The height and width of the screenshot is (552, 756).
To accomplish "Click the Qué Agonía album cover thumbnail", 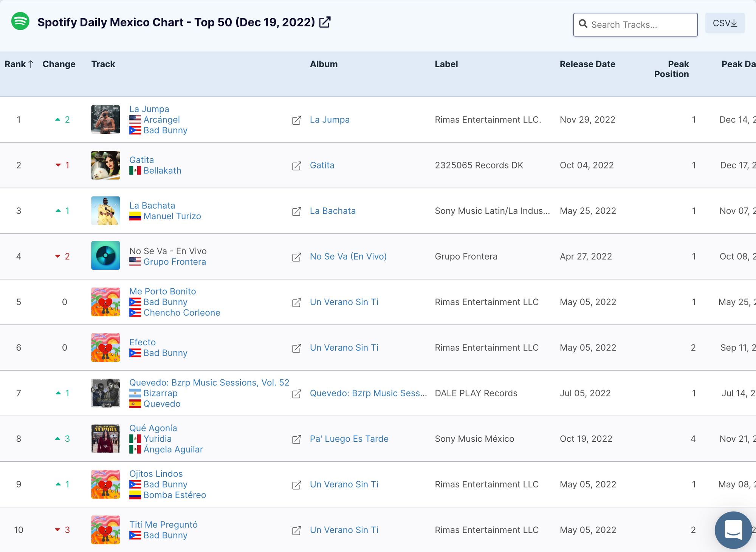I will 105,439.
